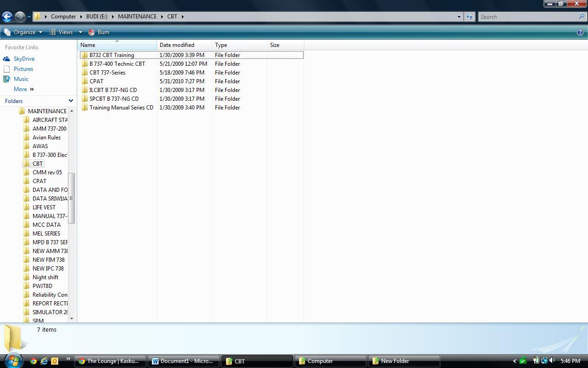Show hidden tray icons arrow

pos(514,361)
